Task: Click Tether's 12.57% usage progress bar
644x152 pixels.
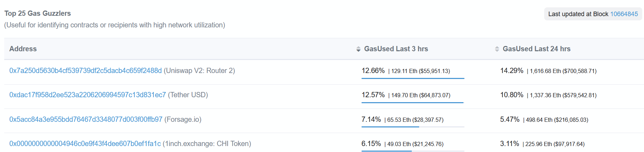Action: pos(413,103)
